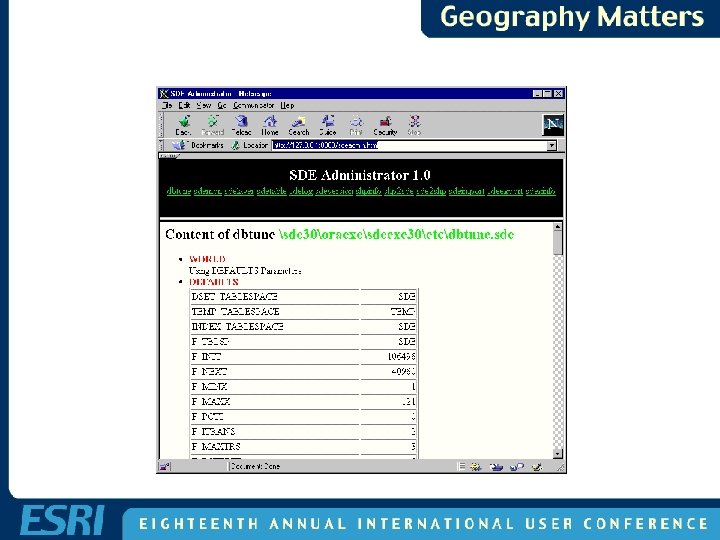Click the F_MAXTRS parameter cell
This screenshot has height=540, width=720.
[275, 446]
